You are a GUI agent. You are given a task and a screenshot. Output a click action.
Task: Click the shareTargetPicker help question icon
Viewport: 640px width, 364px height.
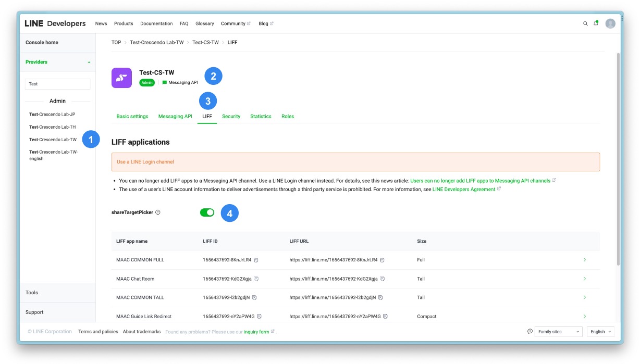tap(158, 212)
